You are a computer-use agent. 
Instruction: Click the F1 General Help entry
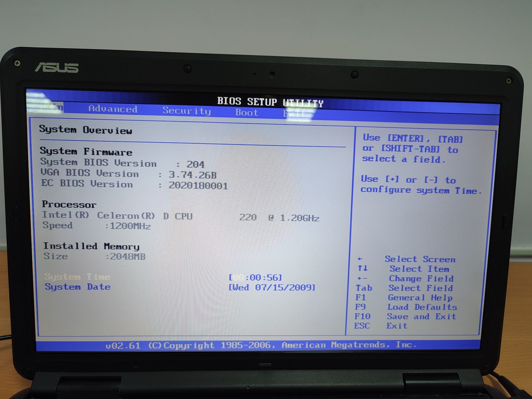[x=404, y=298]
